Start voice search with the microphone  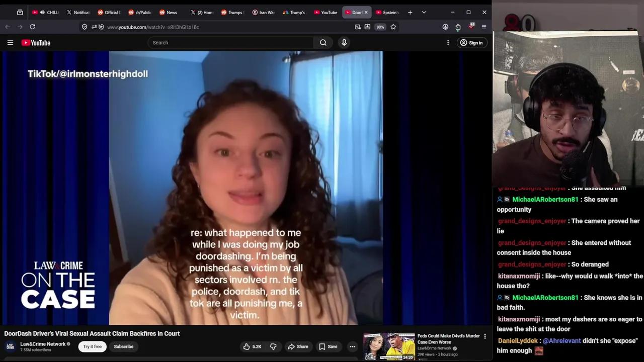pyautogui.click(x=344, y=43)
